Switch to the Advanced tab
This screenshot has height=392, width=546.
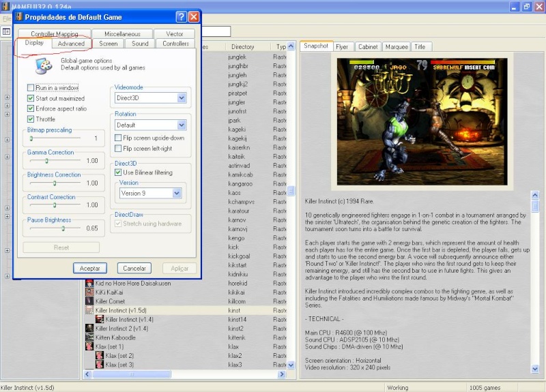coord(71,44)
